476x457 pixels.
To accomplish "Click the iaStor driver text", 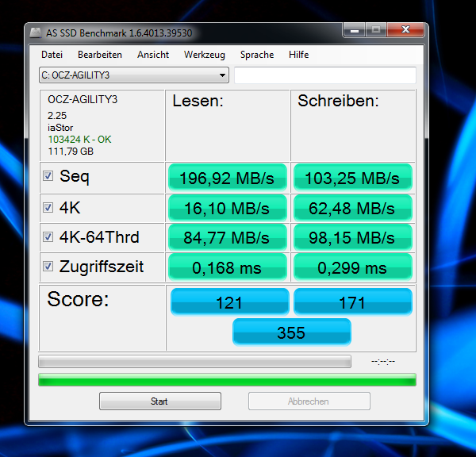I will click(60, 128).
